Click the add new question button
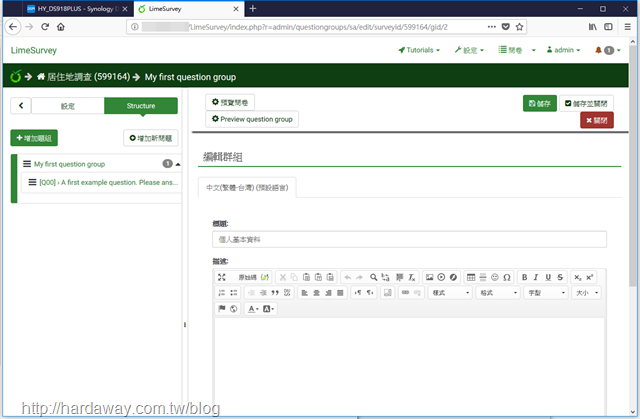 pos(151,138)
